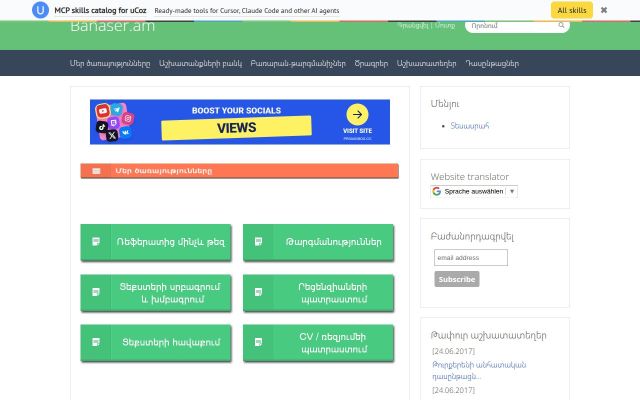The width and height of the screenshot is (640, 400).
Task: Click the icon on the Թարգմանություններ button
Action: [258, 242]
